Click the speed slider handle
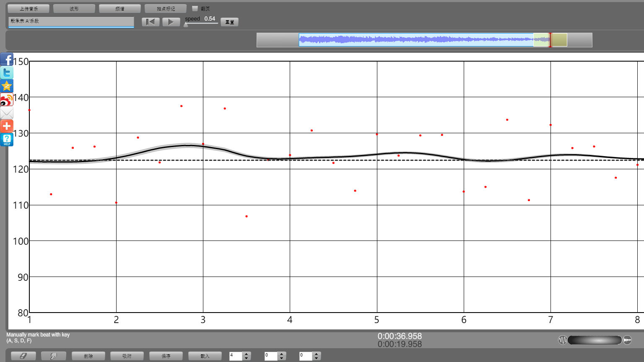644x362 pixels. 186,25
